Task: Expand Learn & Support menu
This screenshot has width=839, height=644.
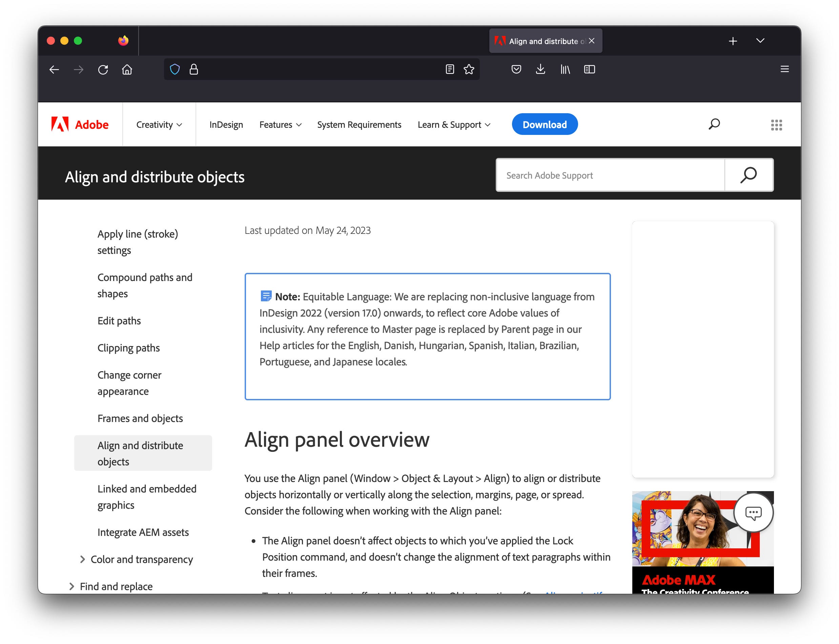Action: (x=454, y=125)
